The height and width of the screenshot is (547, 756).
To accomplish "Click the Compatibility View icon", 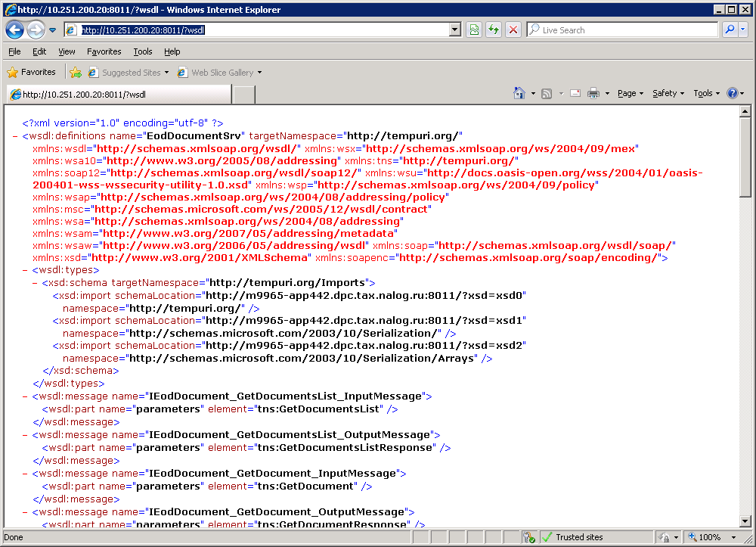I will 474,30.
